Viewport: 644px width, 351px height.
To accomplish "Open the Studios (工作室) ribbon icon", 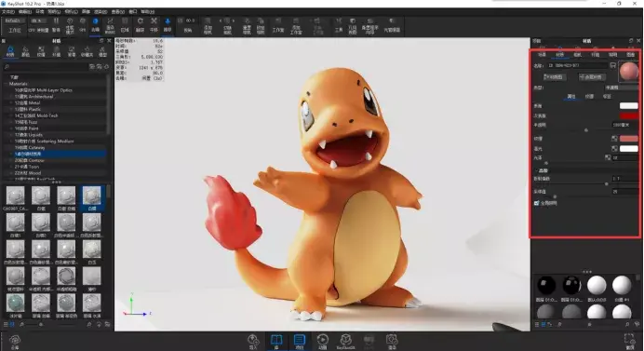I will (x=278, y=24).
